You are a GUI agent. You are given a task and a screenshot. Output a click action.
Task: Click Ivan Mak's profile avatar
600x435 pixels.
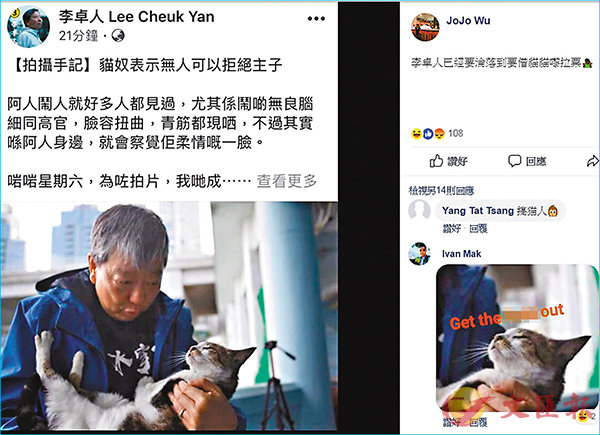pyautogui.click(x=419, y=254)
